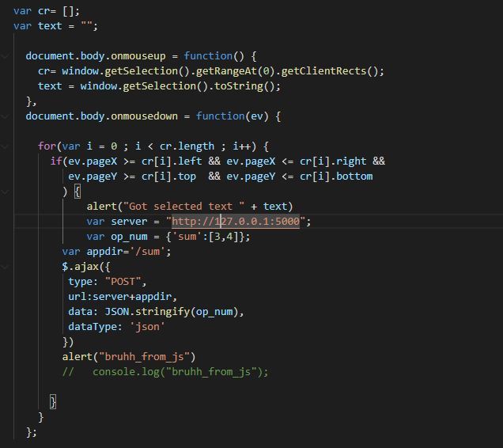Collapse the $.ajax call fold chevron
The image size is (503, 448).
click(x=5, y=267)
